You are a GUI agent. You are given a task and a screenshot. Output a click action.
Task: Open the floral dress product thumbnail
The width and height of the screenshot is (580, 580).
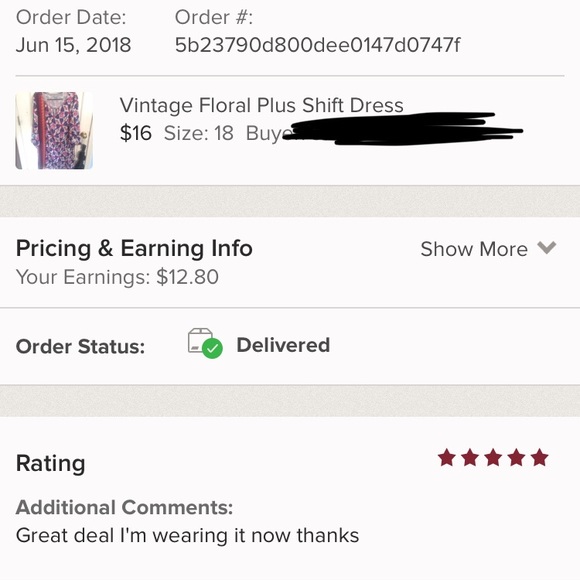pos(54,131)
